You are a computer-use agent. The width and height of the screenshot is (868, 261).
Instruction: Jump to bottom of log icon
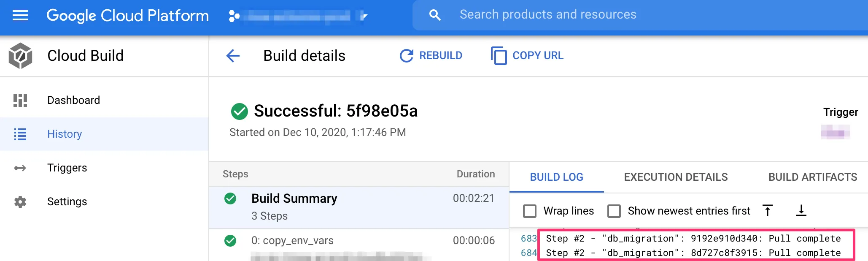[x=801, y=210]
